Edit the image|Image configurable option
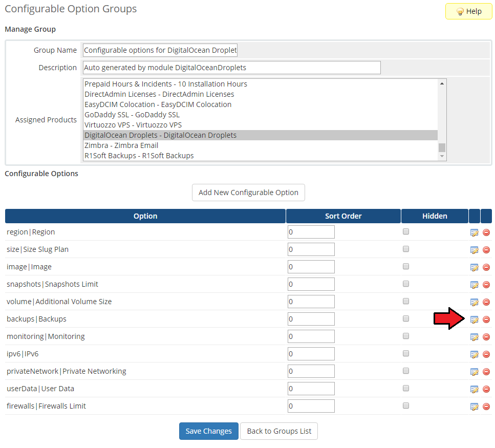 point(474,267)
